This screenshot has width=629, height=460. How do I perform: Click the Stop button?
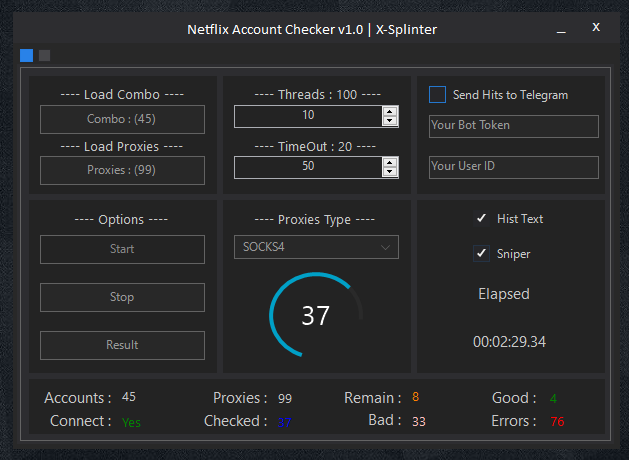pos(122,298)
